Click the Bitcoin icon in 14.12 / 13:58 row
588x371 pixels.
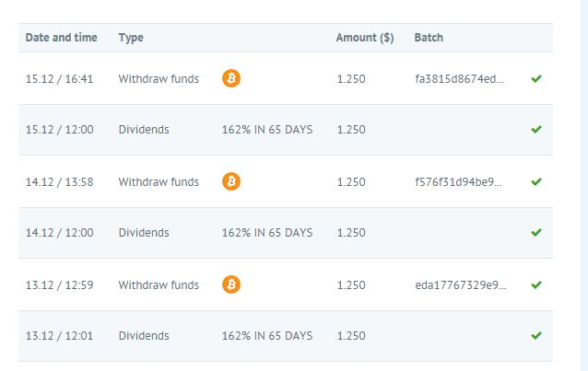tap(231, 182)
